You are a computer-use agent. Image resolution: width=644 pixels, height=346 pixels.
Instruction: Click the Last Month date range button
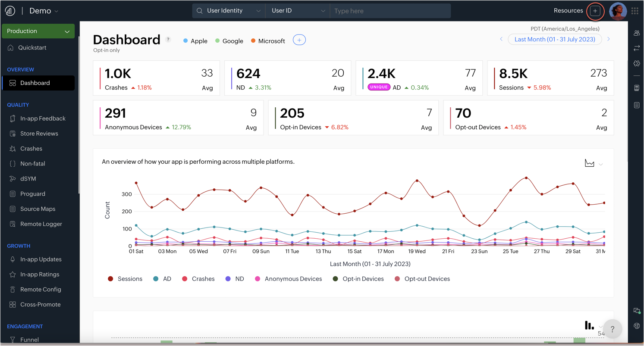(555, 39)
